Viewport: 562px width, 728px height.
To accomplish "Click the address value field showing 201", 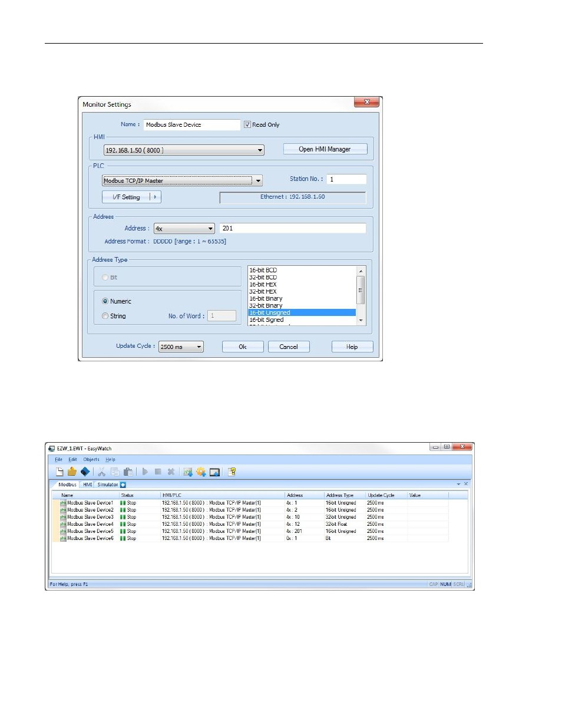I will click(293, 228).
